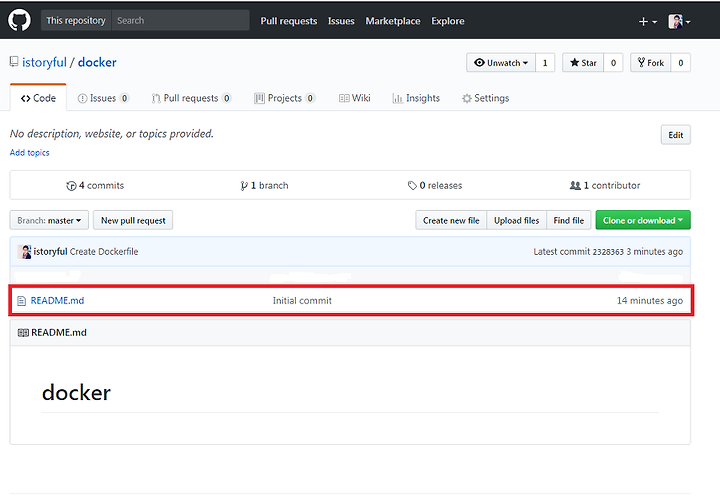Click the This repository search scope label
Screen dimensions: 720x496
pos(76,21)
